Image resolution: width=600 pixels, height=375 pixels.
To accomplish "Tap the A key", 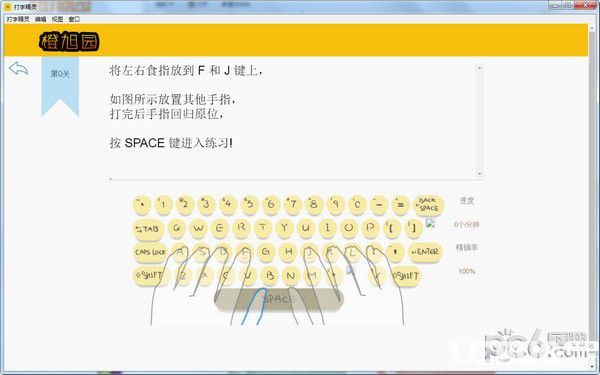I will pyautogui.click(x=179, y=252).
